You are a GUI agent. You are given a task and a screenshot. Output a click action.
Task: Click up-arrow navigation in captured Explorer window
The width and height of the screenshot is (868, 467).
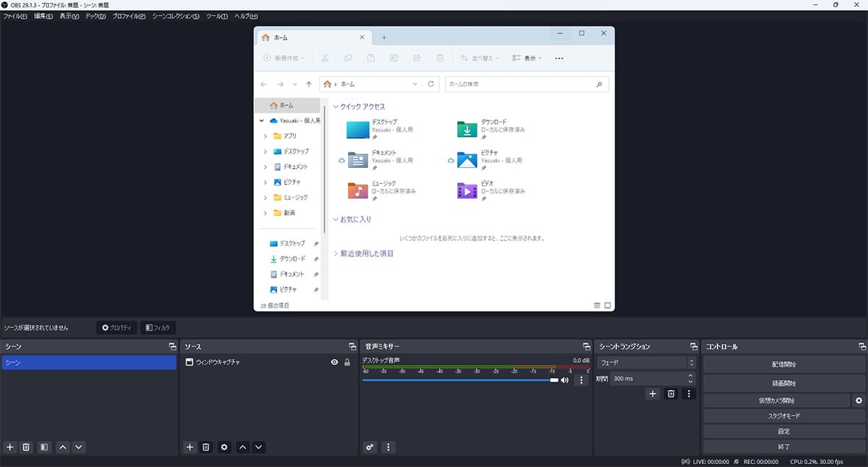[x=309, y=84]
